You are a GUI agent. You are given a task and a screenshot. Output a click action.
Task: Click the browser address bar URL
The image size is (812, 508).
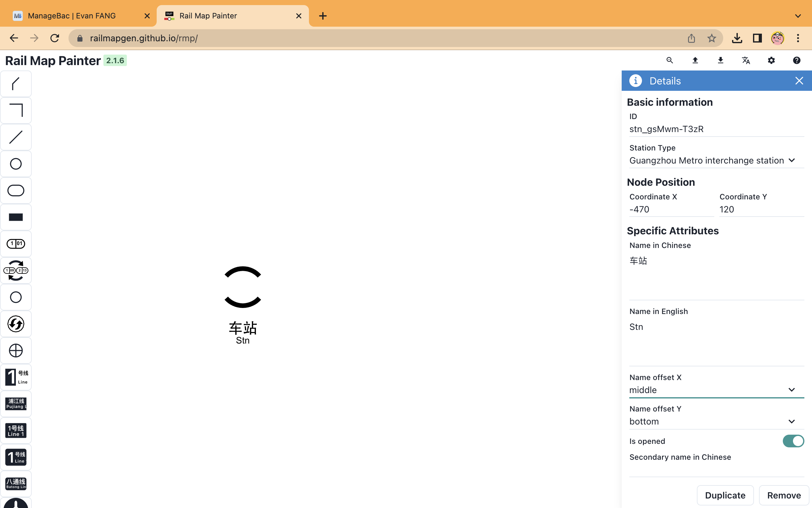click(x=144, y=38)
